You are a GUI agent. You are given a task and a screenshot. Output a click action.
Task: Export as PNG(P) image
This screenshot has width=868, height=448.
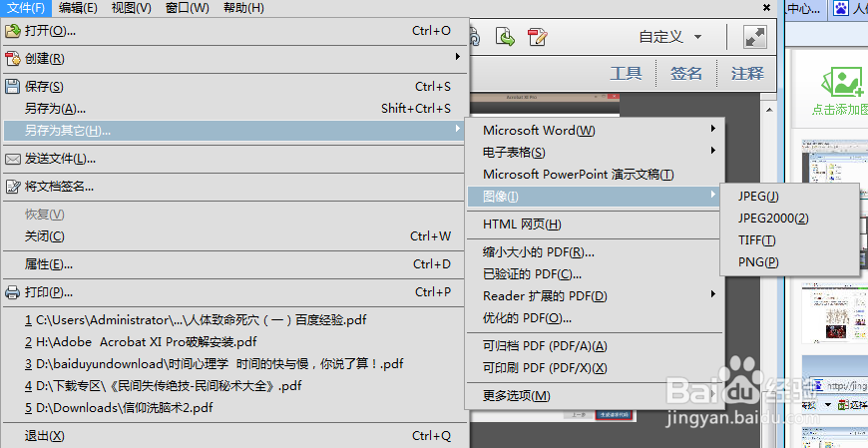(790, 262)
